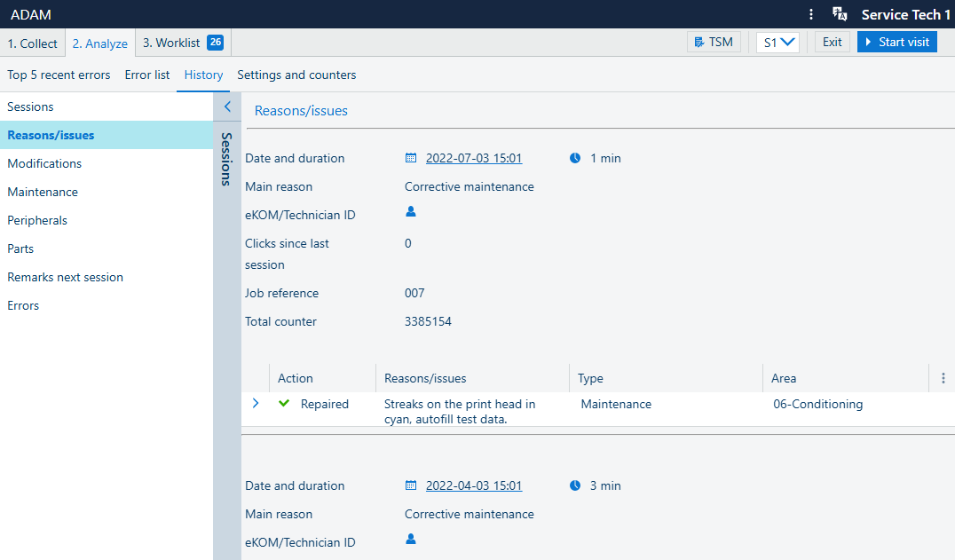Click the clock icon next to 1 min
The image size is (955, 560).
[x=575, y=158]
